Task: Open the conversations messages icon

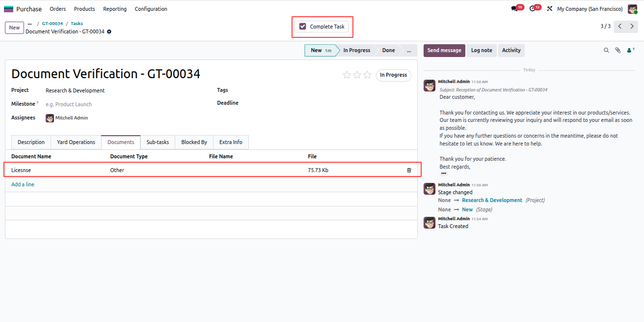Action: tap(514, 9)
